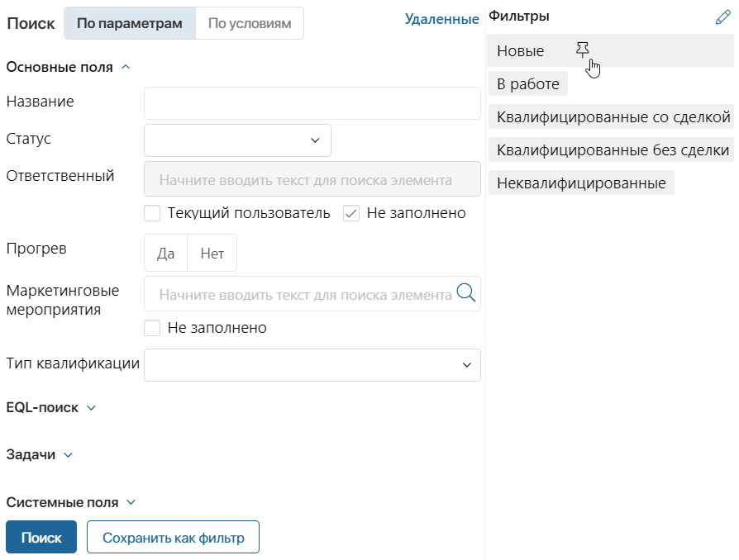739x560 pixels.
Task: Select Нет for Прогрев
Action: point(212,253)
